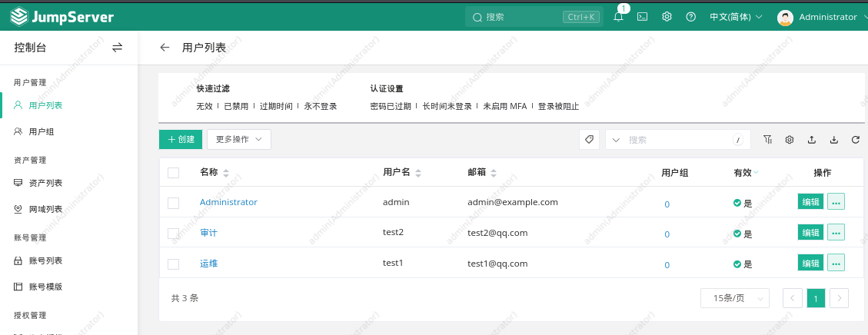Screen dimensions: 868x335
Task: Open the 更多操作 dropdown
Action: click(x=239, y=139)
